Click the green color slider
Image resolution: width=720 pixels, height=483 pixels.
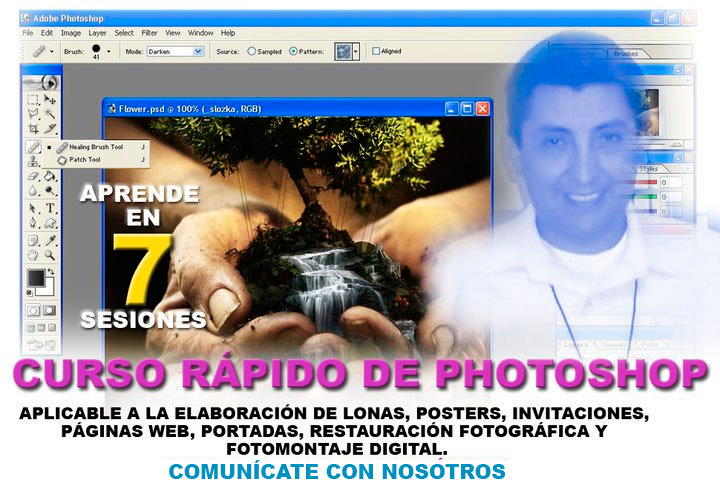pos(638,197)
